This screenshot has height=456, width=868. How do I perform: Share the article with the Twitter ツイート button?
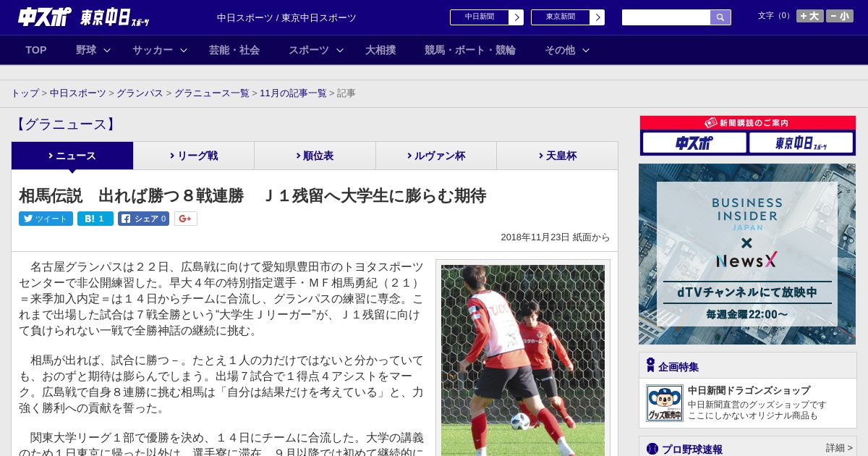pos(46,219)
